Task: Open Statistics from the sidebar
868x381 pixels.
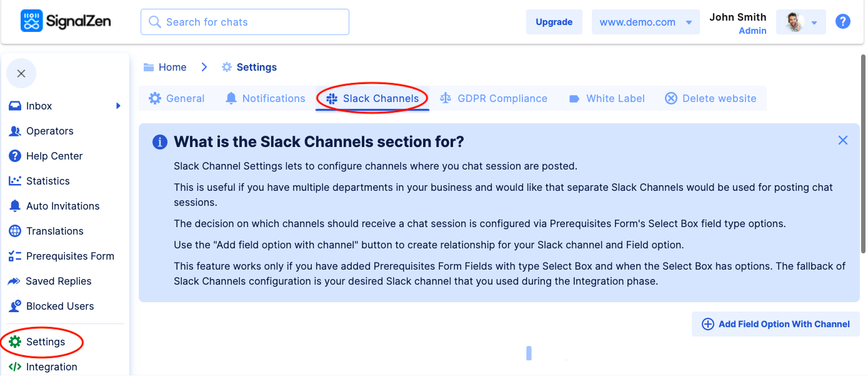Action: coord(47,181)
